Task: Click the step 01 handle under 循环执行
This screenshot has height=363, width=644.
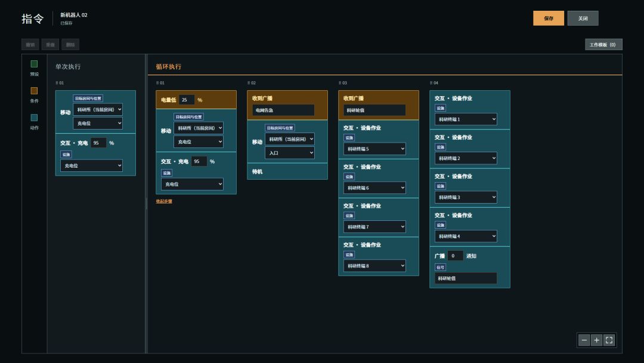Action: click(x=160, y=83)
